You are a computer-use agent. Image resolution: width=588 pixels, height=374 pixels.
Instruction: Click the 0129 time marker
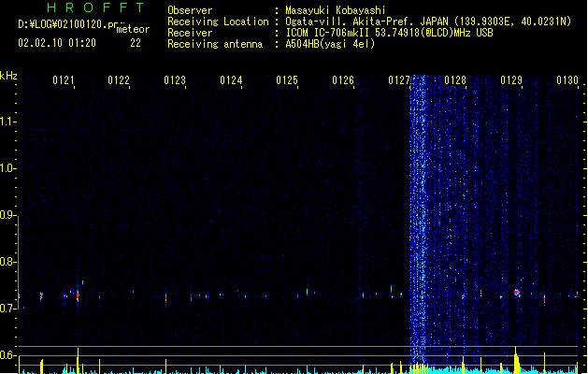coord(511,79)
